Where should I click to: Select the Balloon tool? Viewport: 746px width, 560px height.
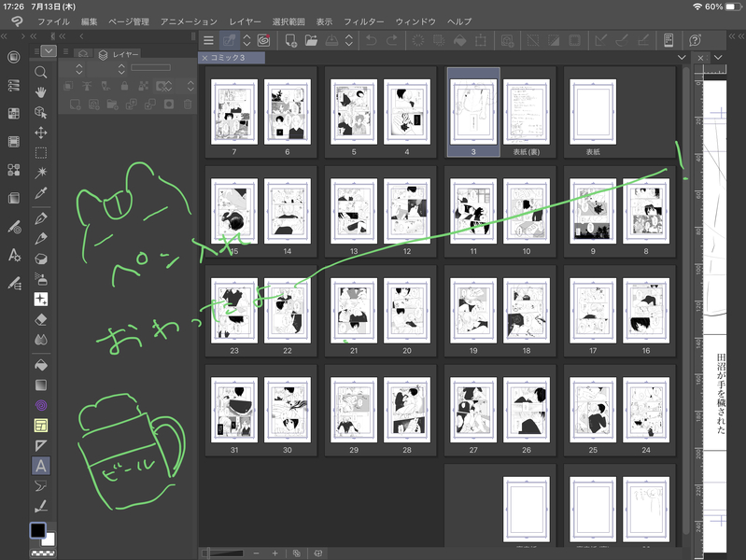coord(41,485)
